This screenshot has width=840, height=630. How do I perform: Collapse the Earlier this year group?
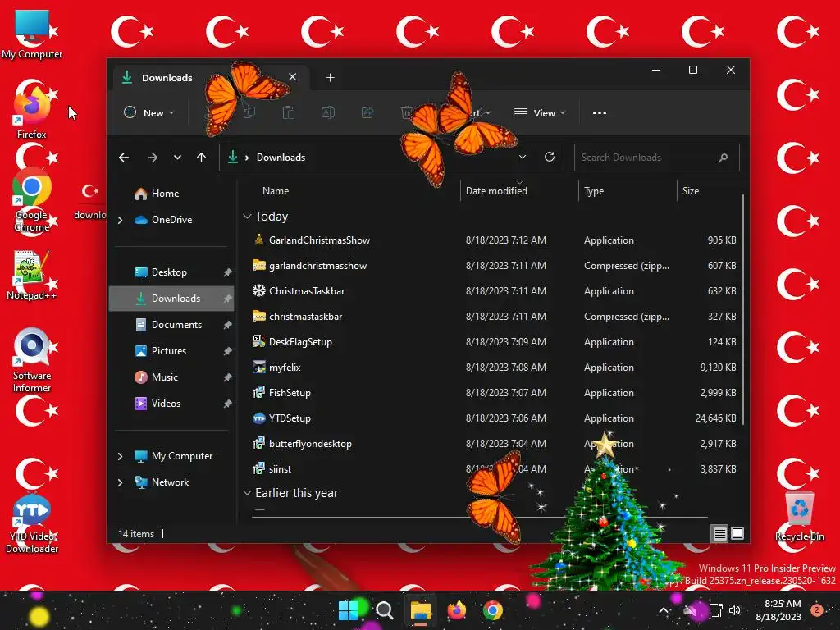point(247,493)
